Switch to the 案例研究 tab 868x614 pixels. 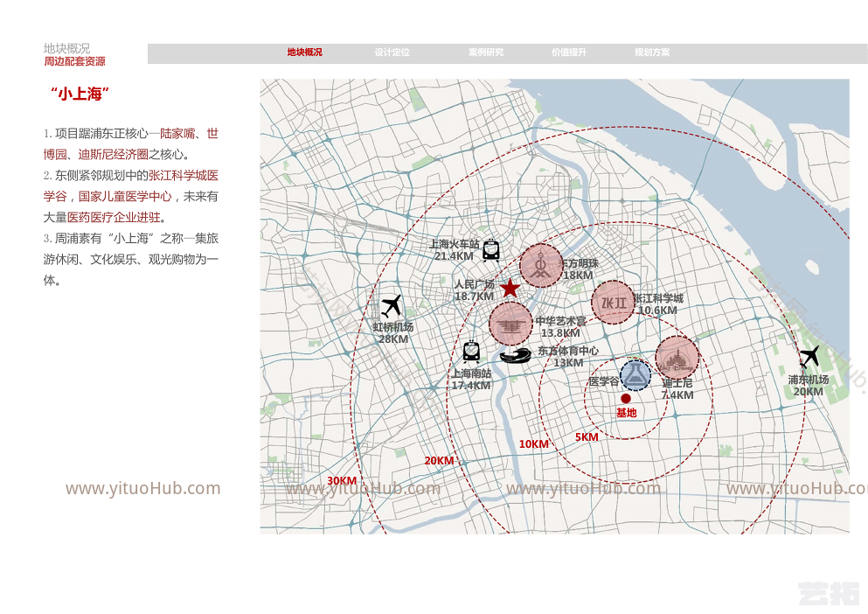click(486, 52)
